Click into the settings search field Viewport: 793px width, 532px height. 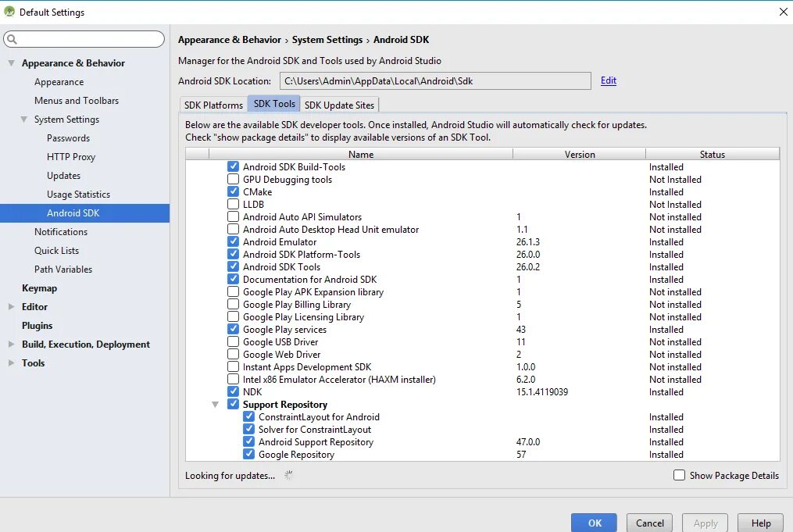pos(84,39)
